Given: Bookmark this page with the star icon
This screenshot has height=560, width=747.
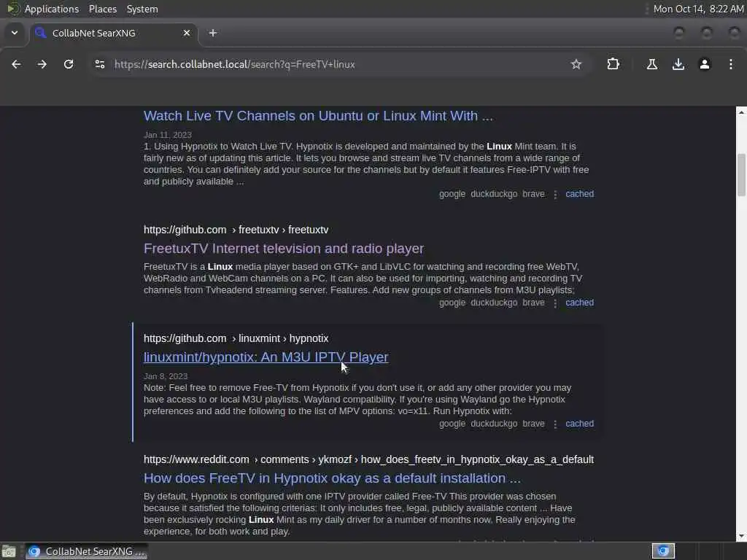Looking at the screenshot, I should tap(576, 64).
